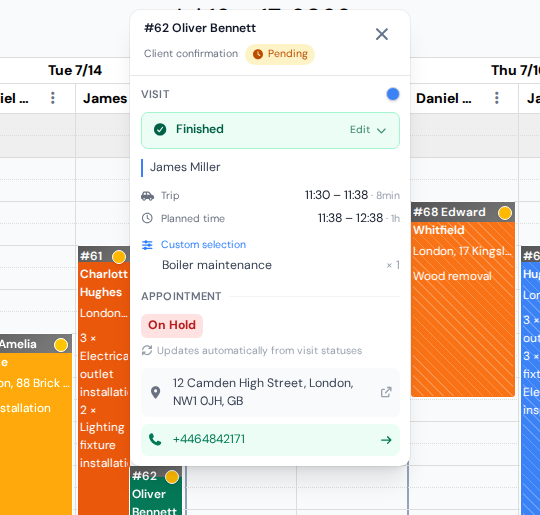Click the James column header
Image resolution: width=540 pixels, height=515 pixels.
[105, 99]
